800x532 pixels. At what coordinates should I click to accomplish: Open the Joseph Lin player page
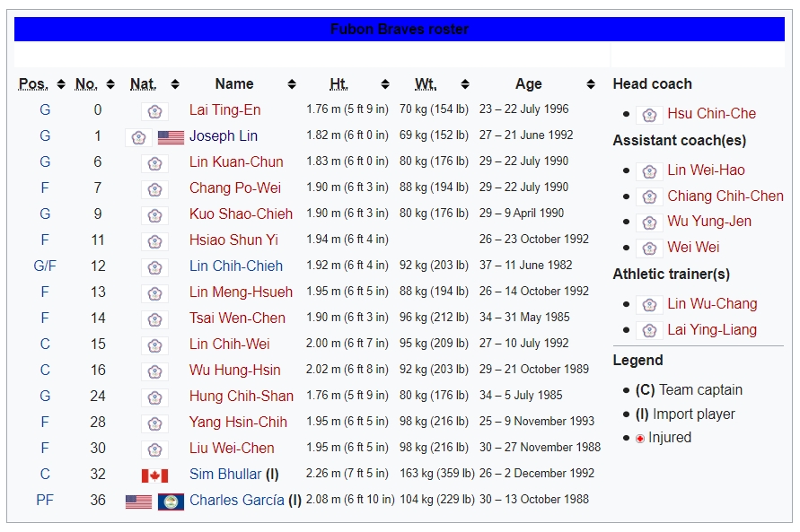point(223,136)
